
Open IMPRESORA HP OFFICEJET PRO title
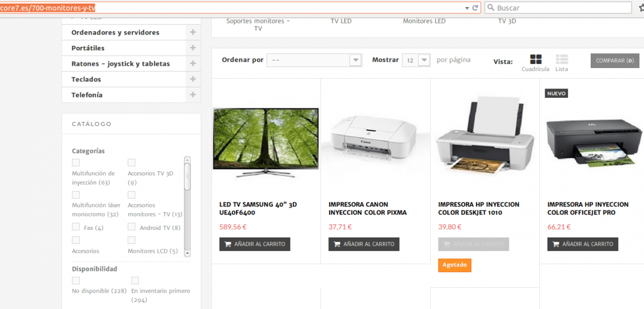pyautogui.click(x=588, y=209)
